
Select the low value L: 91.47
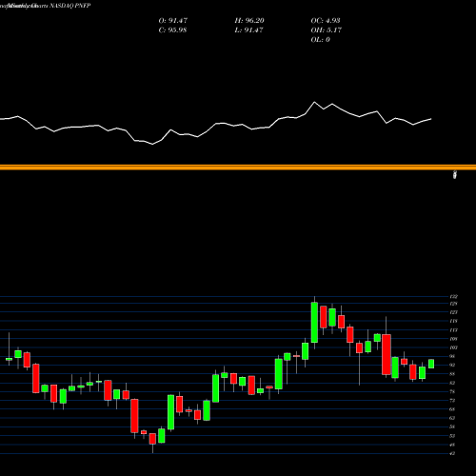pos(248,30)
